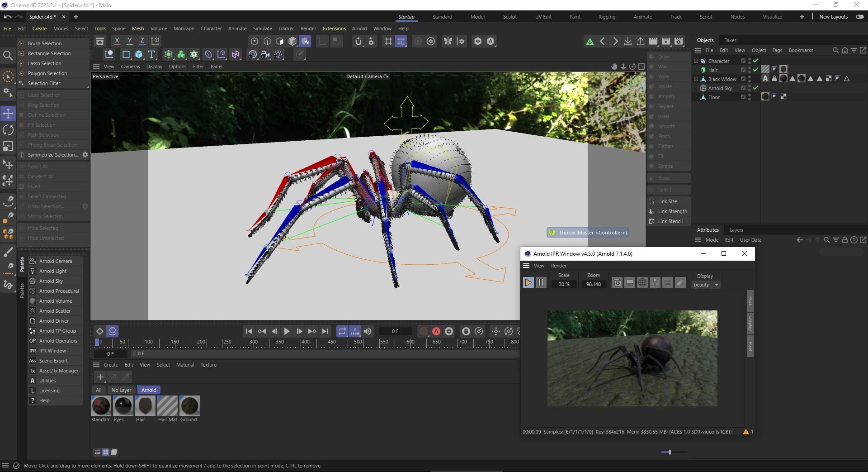The width and height of the screenshot is (868, 472).
Task: Toggle Hair object enabled checkmark
Action: (755, 70)
